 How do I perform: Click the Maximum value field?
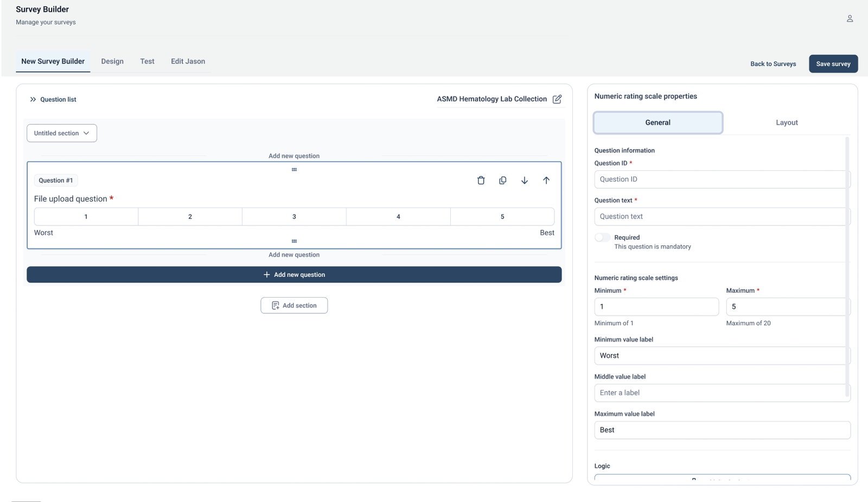(x=788, y=307)
